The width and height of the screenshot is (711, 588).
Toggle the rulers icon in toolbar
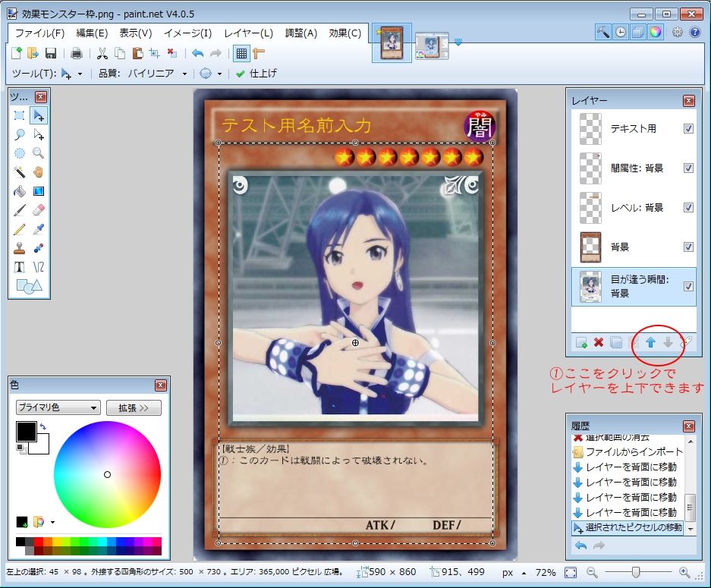click(x=259, y=54)
